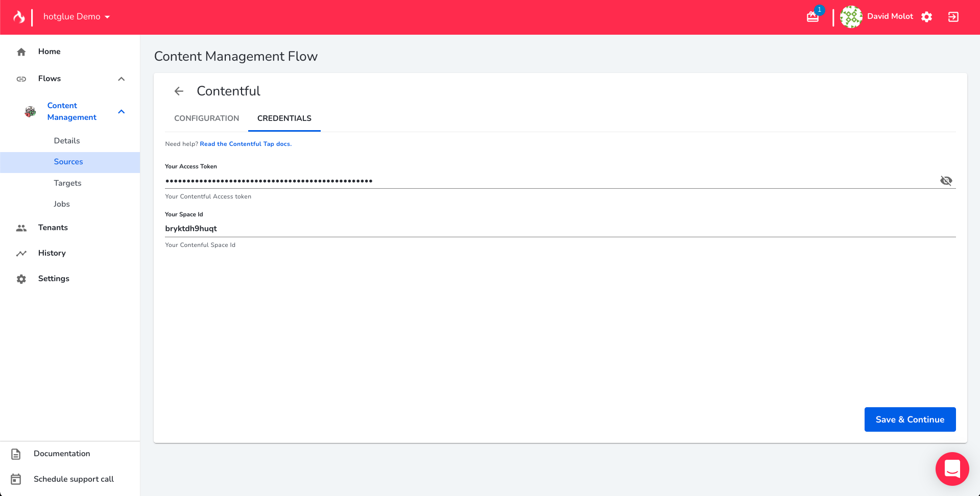Image resolution: width=980 pixels, height=496 pixels.
Task: Go back with the Contentful arrow
Action: click(x=179, y=91)
